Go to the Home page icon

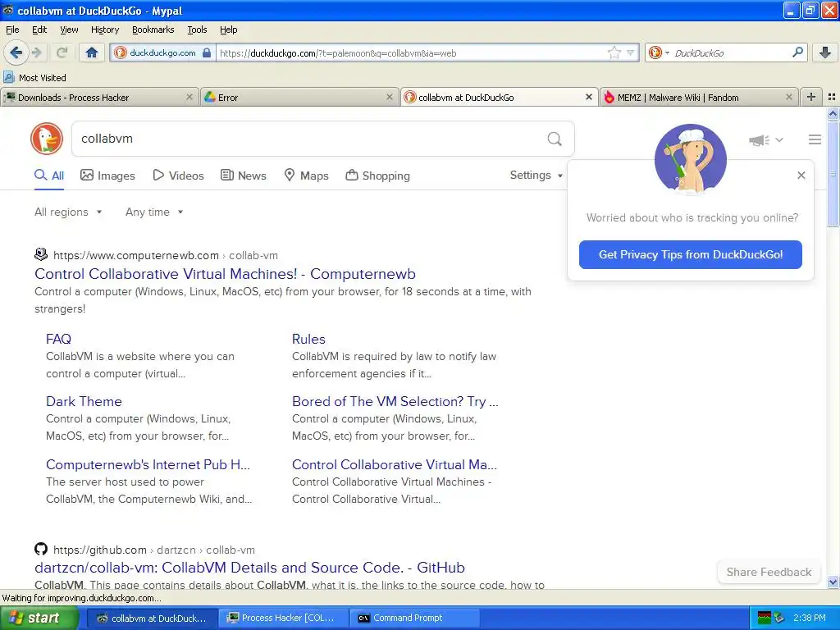[x=92, y=52]
